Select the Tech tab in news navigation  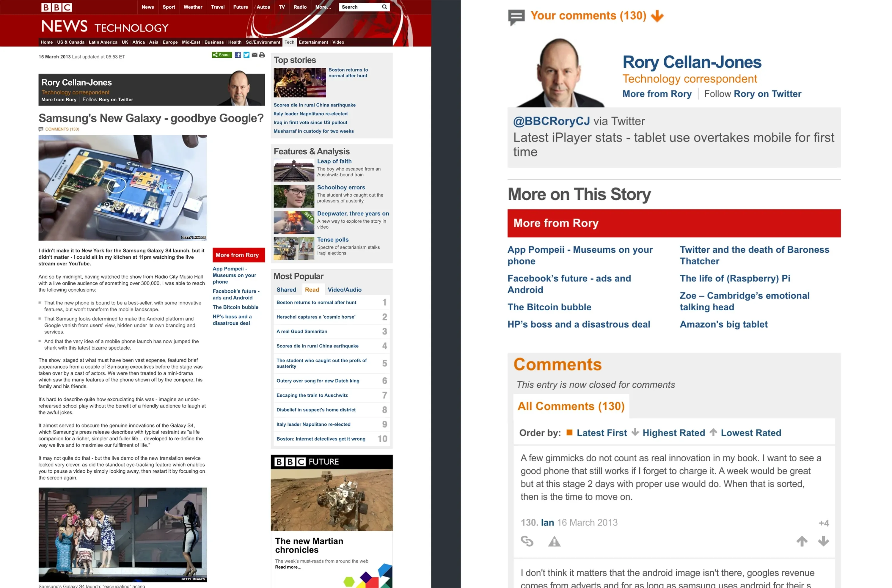click(289, 43)
